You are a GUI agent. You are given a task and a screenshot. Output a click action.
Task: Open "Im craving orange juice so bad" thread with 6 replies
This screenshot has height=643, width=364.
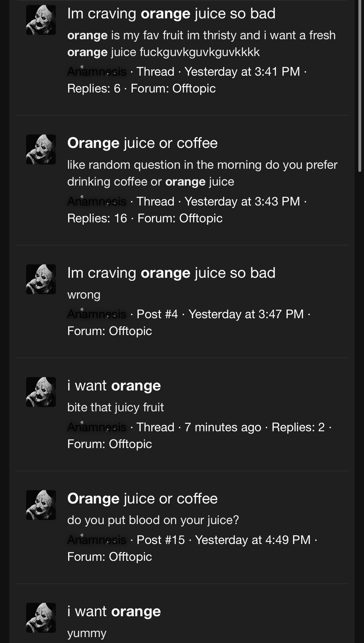coord(171,14)
